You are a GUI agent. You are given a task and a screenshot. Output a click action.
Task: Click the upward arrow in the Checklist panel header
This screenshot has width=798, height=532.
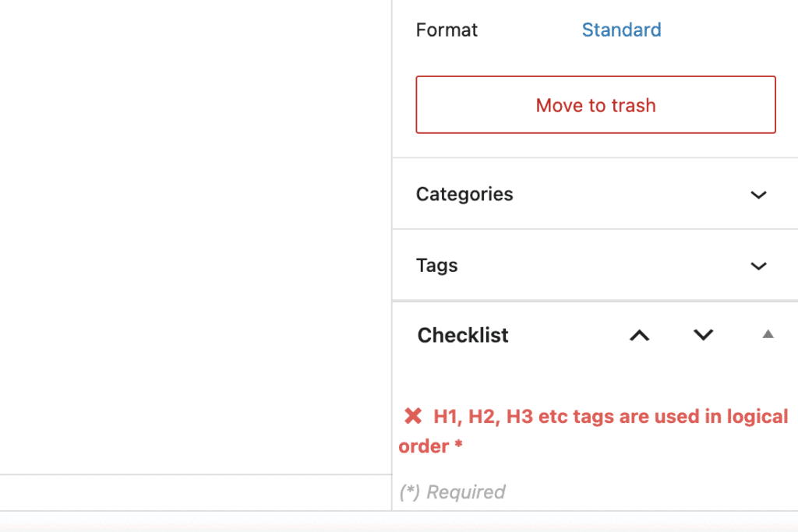(639, 335)
